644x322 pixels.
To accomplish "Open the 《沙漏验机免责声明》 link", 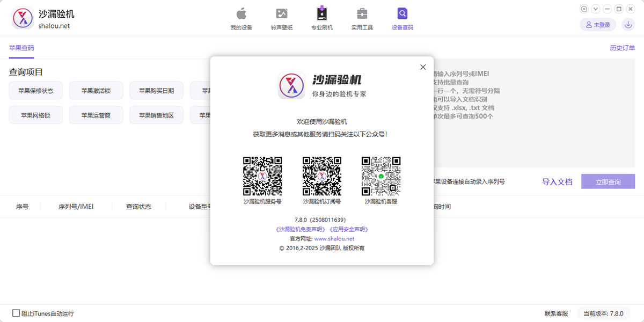I will [301, 229].
